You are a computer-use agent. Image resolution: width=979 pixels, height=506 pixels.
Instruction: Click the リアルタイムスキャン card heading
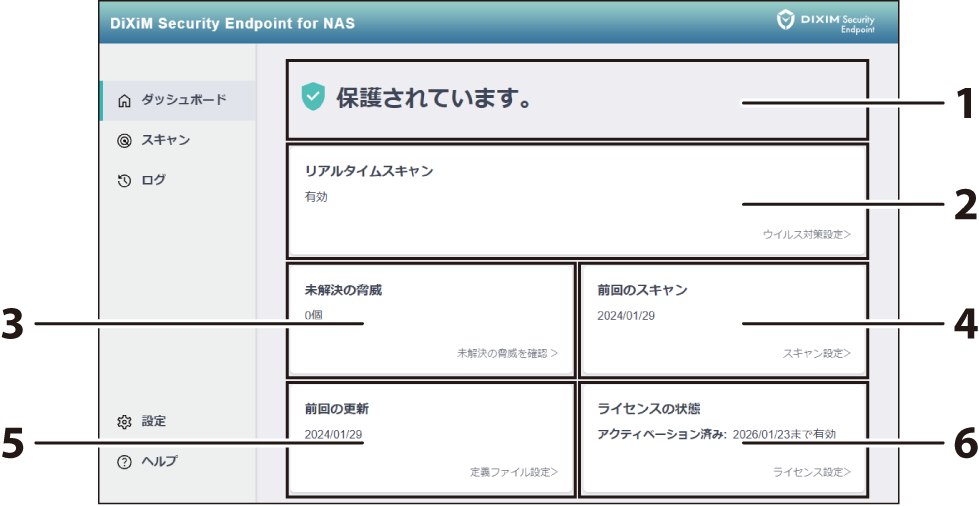point(369,171)
